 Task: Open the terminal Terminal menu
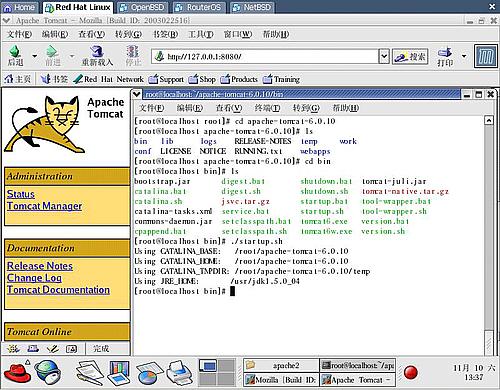(267, 108)
